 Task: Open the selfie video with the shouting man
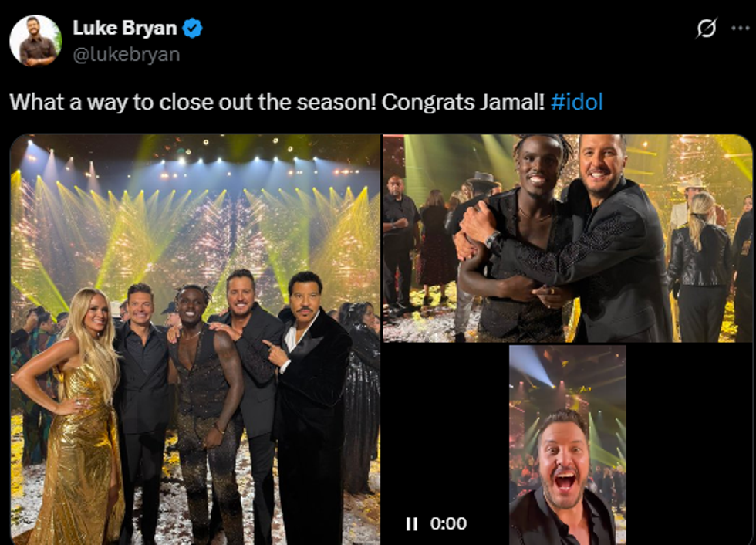point(568,445)
